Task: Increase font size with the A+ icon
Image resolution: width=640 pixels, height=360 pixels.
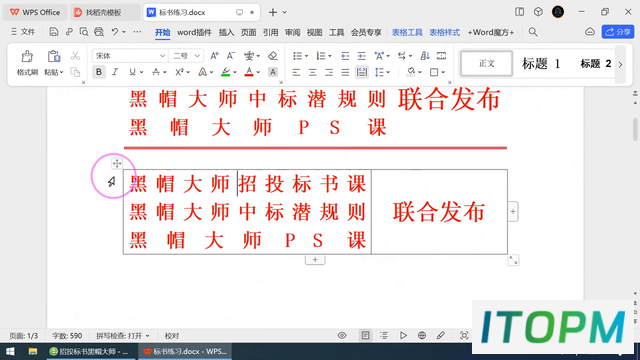Action: click(214, 56)
